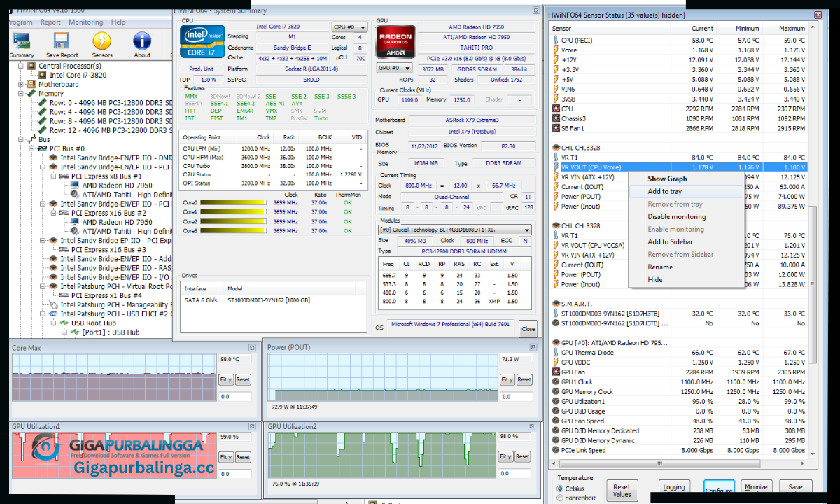This screenshot has height=504, width=840.
Task: Click the Minimum column header
Action: coord(738,29)
